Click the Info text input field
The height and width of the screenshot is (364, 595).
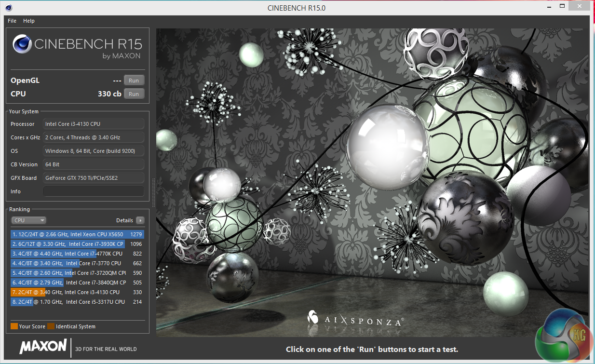click(x=94, y=191)
